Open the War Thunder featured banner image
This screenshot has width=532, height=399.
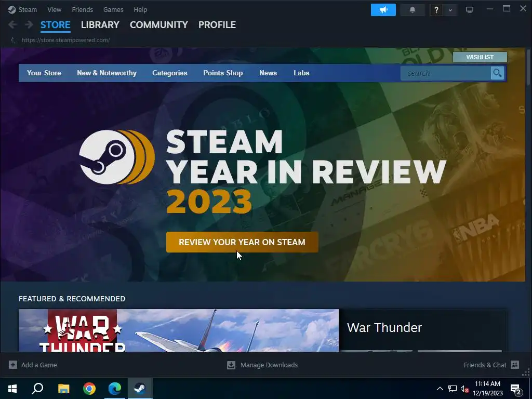(179, 330)
